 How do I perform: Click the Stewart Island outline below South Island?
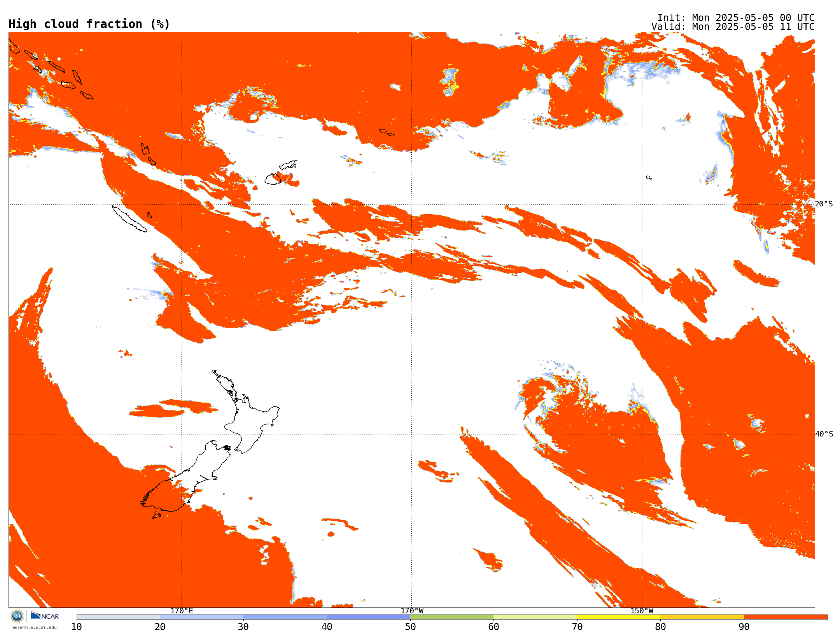coord(156,515)
